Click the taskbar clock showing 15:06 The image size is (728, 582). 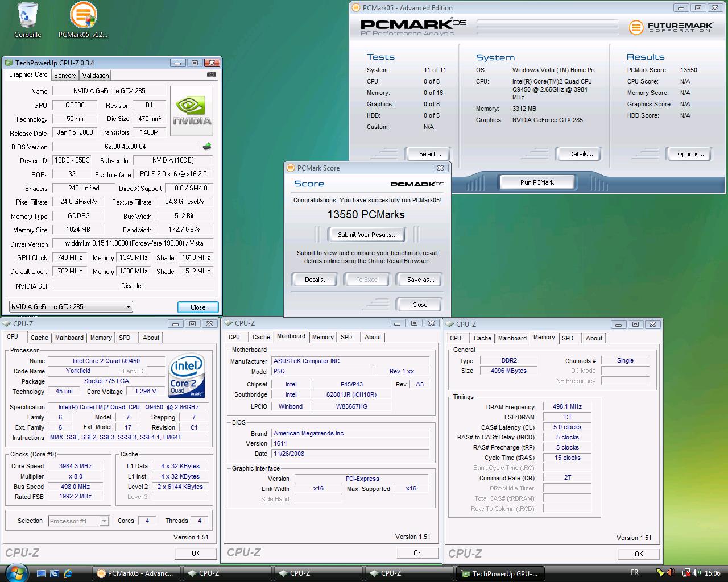tap(712, 573)
